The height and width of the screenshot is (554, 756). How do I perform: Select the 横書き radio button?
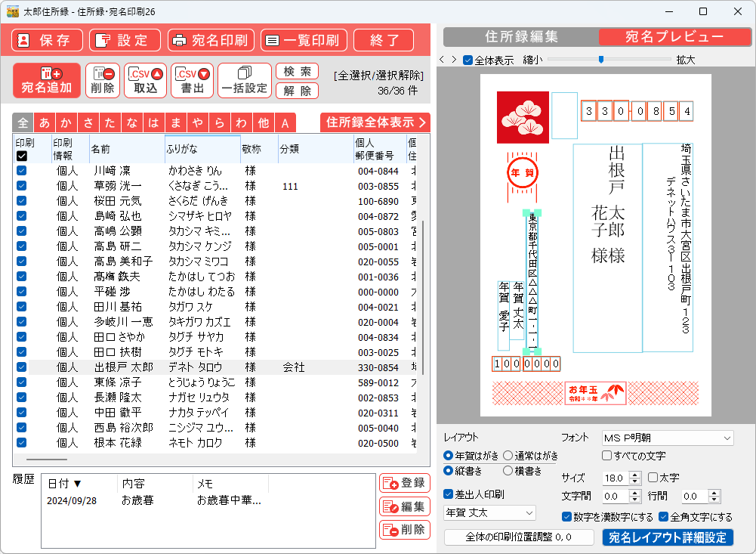pos(508,471)
